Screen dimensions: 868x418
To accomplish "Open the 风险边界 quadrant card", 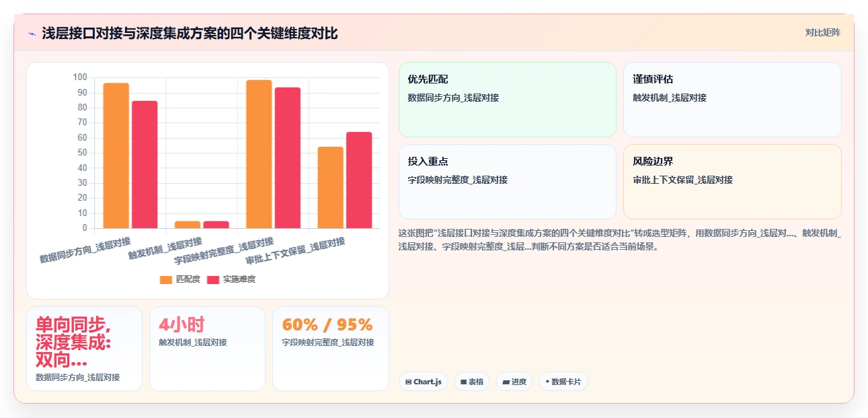I will (732, 182).
